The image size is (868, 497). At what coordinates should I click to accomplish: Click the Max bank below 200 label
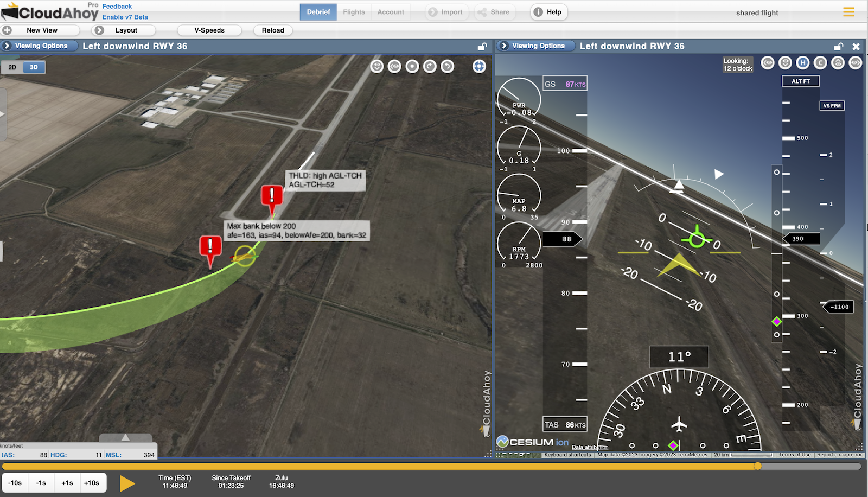click(x=297, y=231)
